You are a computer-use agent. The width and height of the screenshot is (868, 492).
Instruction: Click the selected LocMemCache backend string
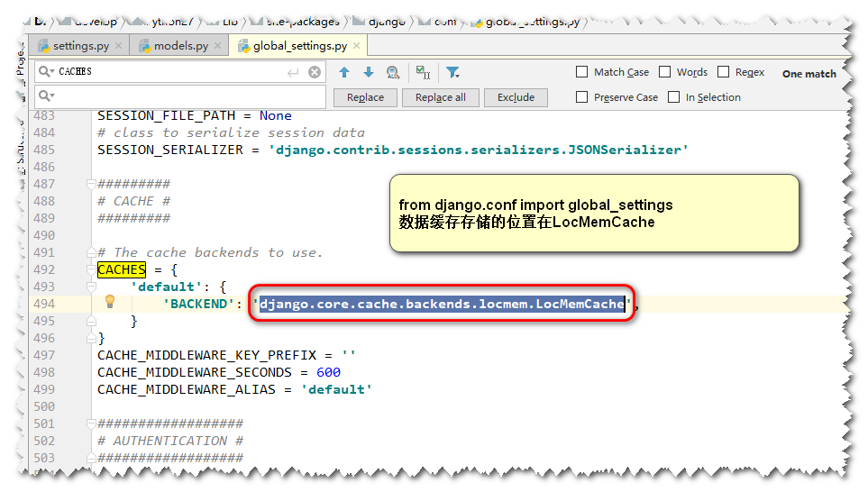[x=442, y=304]
